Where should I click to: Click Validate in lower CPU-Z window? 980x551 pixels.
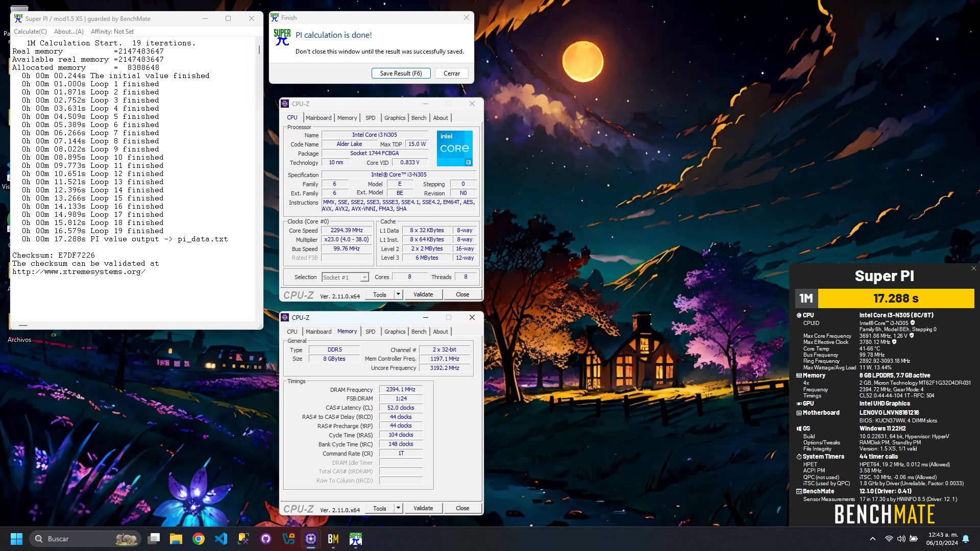[423, 508]
